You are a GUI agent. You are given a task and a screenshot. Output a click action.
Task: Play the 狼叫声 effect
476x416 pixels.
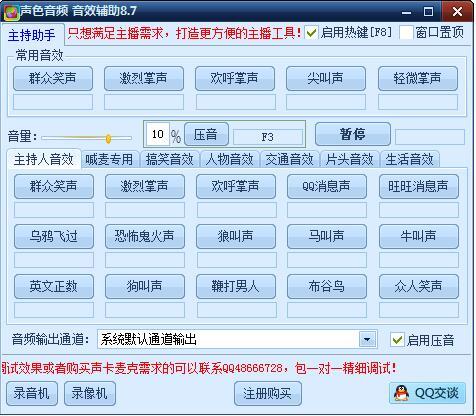236,236
